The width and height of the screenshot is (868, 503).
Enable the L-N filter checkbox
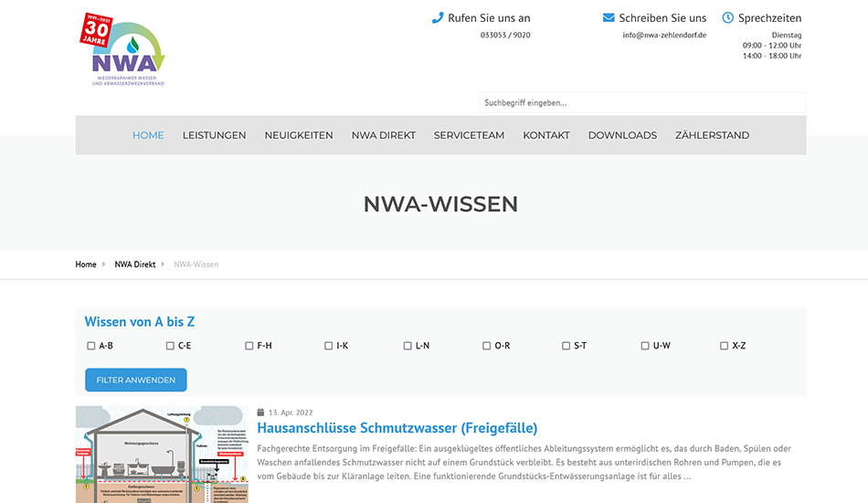point(408,346)
